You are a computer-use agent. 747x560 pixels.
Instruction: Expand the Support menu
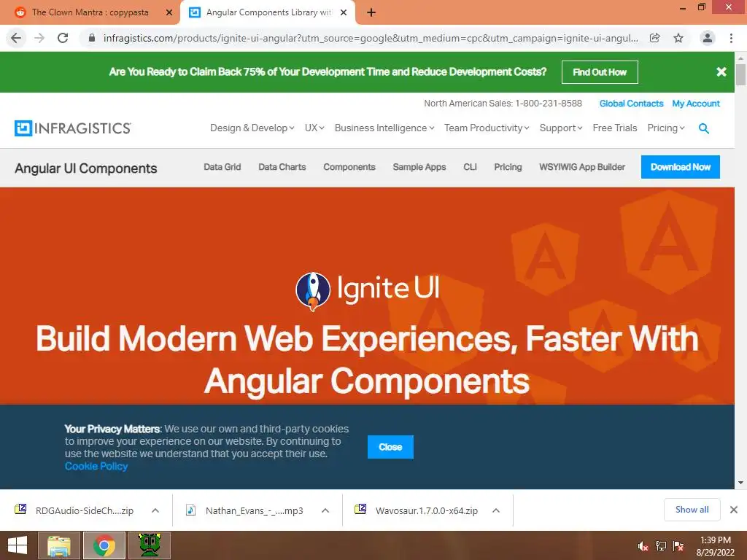click(561, 128)
